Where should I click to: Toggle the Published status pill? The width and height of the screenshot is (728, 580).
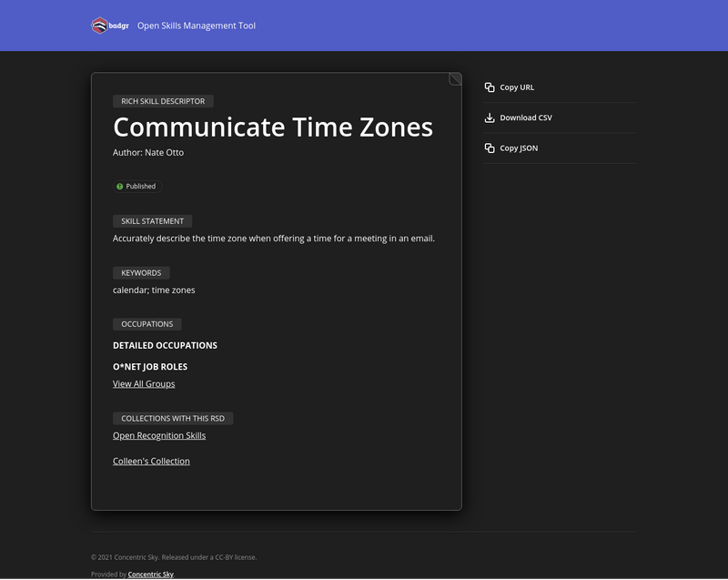click(138, 187)
